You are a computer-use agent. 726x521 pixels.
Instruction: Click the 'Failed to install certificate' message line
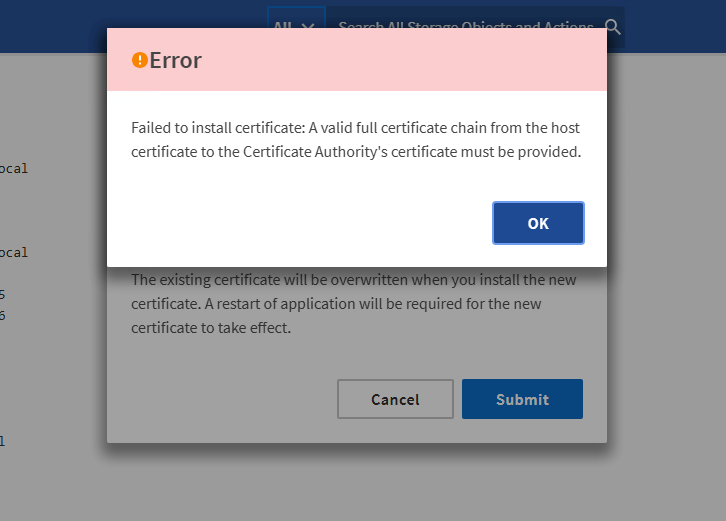tap(355, 129)
